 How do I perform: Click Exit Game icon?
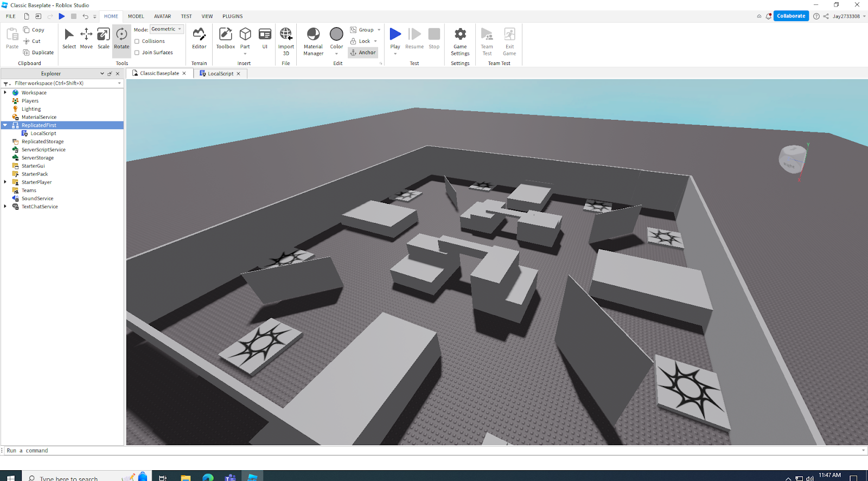[x=509, y=41]
